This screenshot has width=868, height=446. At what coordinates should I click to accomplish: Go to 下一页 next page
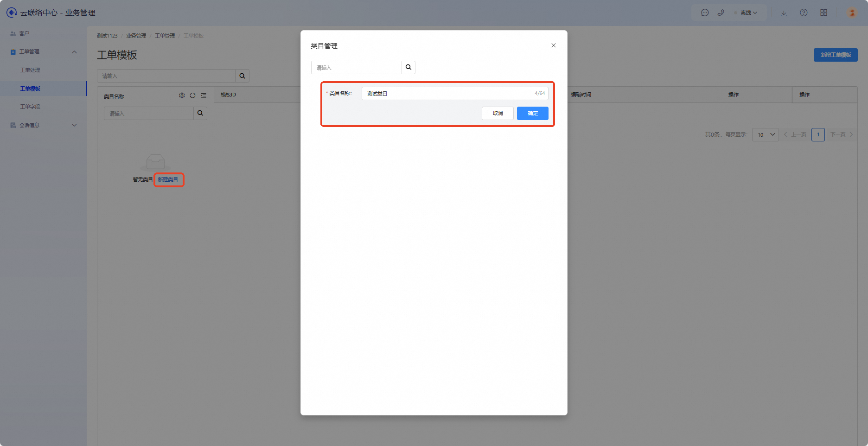click(842, 134)
